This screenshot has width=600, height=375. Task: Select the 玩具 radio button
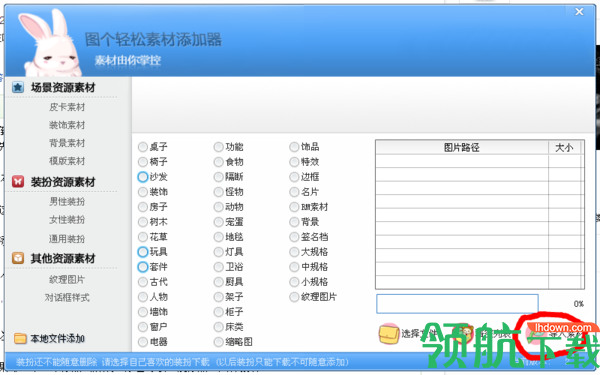click(143, 252)
